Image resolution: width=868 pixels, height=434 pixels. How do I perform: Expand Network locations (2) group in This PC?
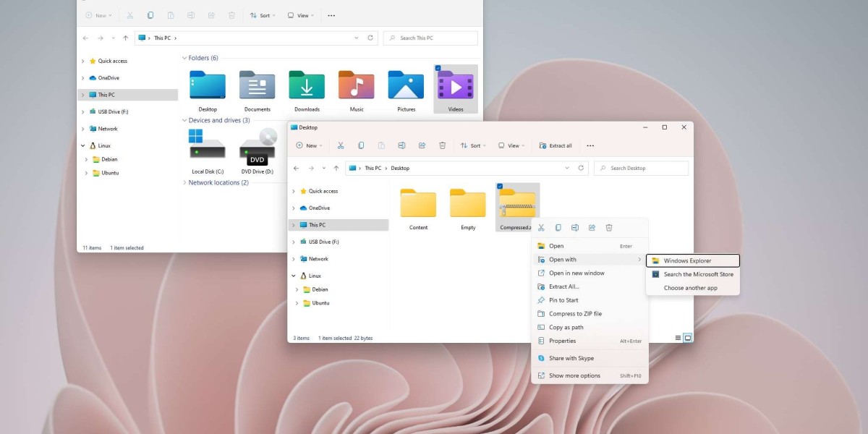(184, 183)
